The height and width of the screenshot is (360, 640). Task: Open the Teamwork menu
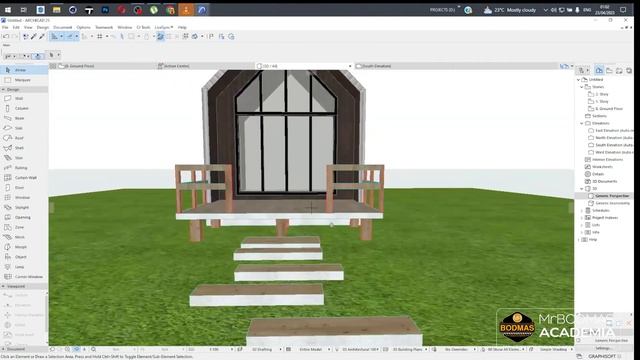point(104,27)
